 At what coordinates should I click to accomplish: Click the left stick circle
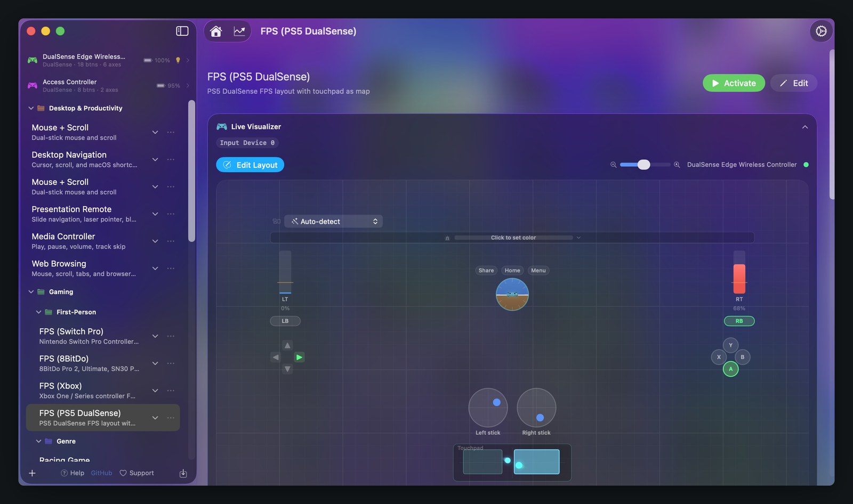click(x=488, y=408)
